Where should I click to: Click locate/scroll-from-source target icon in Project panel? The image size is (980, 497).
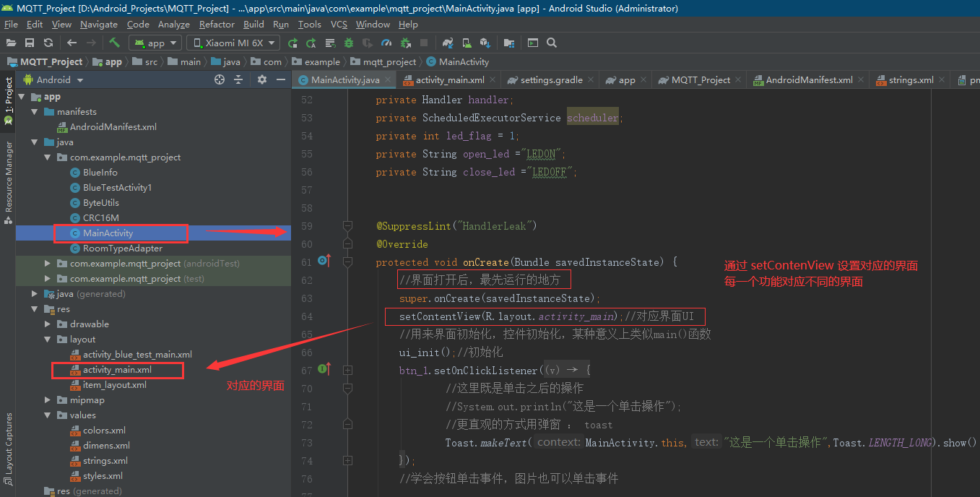click(220, 79)
